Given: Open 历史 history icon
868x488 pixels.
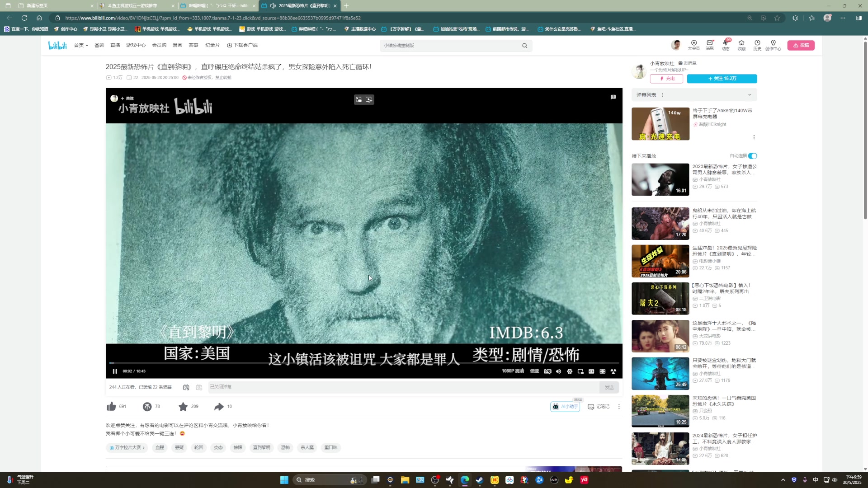Looking at the screenshot, I should 757,45.
